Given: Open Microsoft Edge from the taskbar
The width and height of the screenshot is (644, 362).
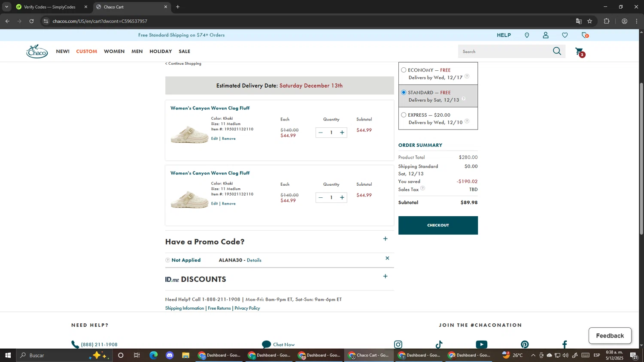Looking at the screenshot, I should point(153,355).
